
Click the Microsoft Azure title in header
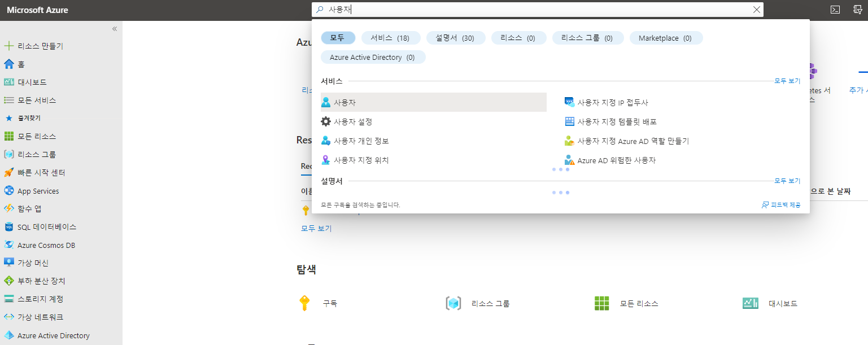pos(38,10)
